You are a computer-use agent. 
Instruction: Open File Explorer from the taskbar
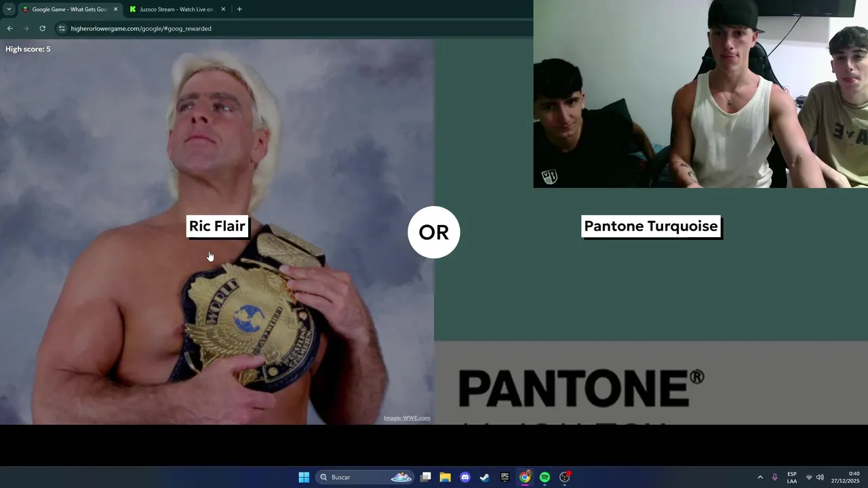click(x=445, y=477)
